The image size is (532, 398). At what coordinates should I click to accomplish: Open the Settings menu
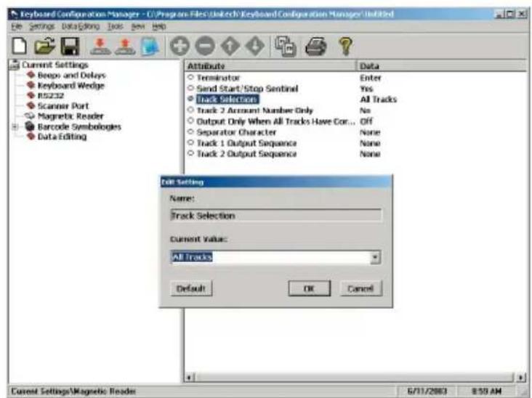point(41,26)
